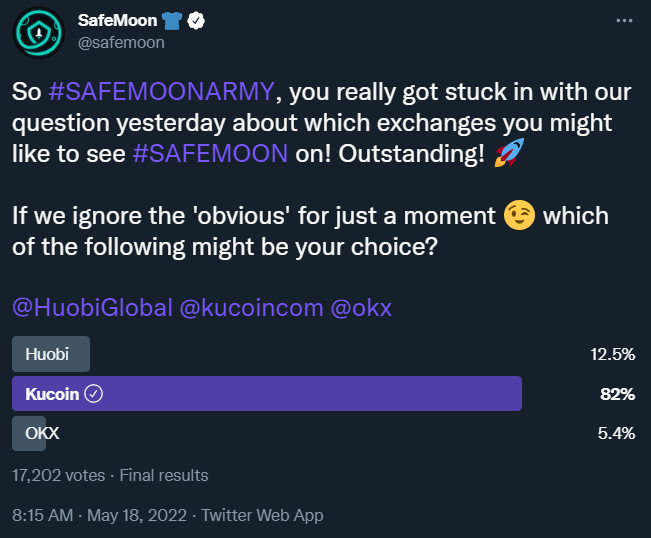This screenshot has width=651, height=538.
Task: Click the Twitter Web App source label
Action: click(x=262, y=515)
